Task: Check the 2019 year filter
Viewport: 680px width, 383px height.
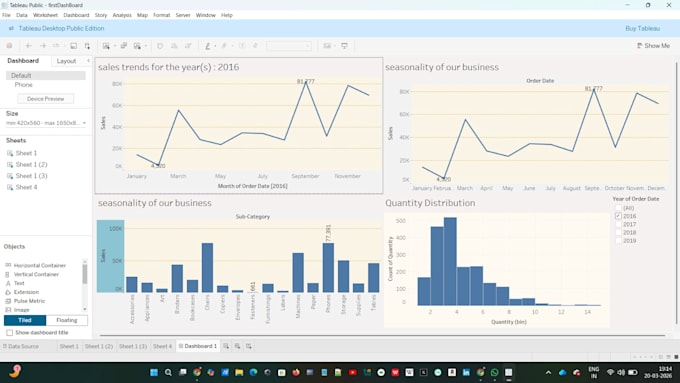Action: click(618, 240)
